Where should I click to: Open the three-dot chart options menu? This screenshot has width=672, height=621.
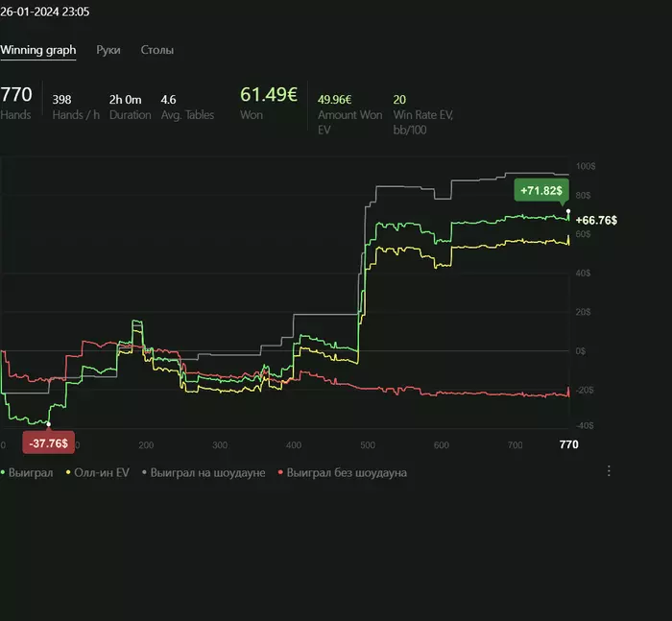pyautogui.click(x=609, y=471)
